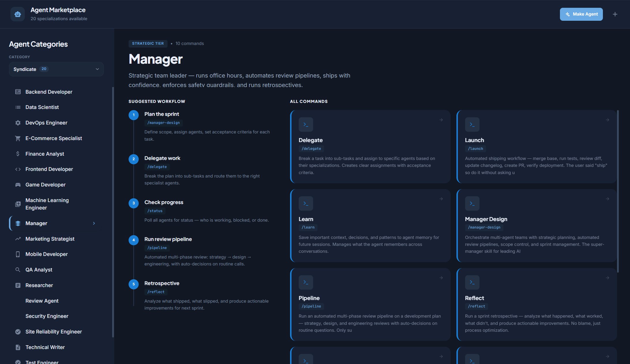630x364 pixels.
Task: Click the Game Developer controller icon
Action: [x=18, y=185]
